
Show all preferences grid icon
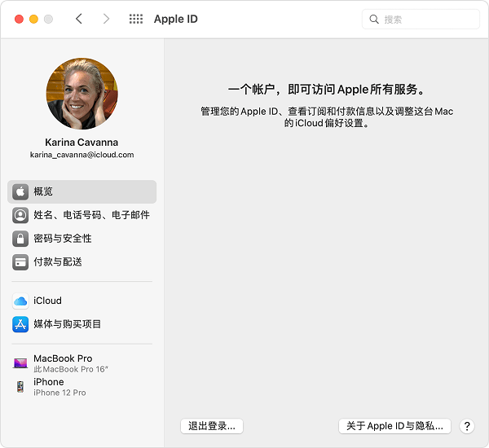click(x=136, y=19)
